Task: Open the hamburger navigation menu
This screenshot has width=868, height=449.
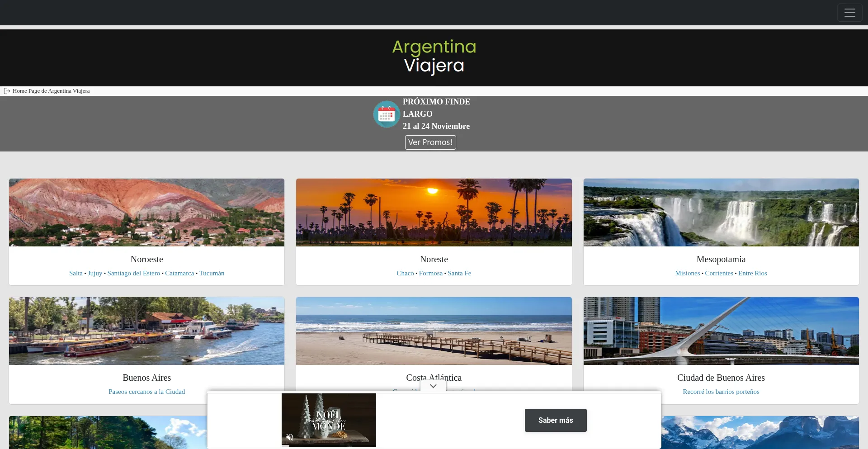Action: pyautogui.click(x=849, y=13)
